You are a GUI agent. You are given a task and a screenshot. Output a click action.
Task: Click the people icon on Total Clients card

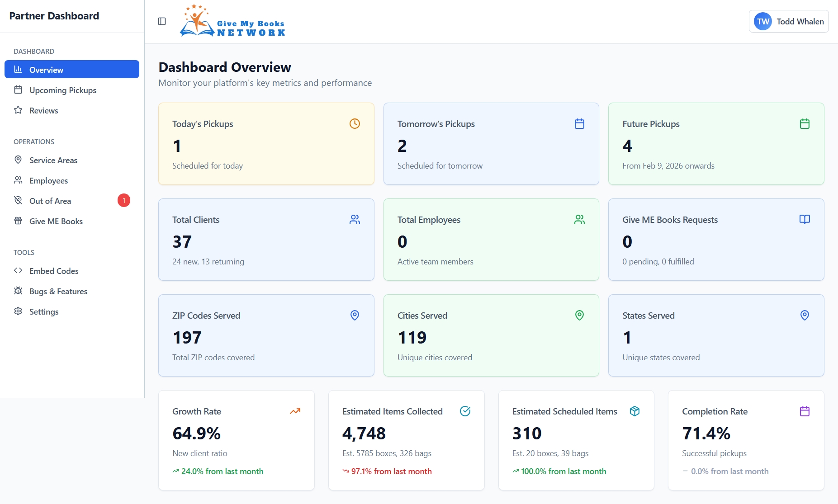click(x=355, y=219)
